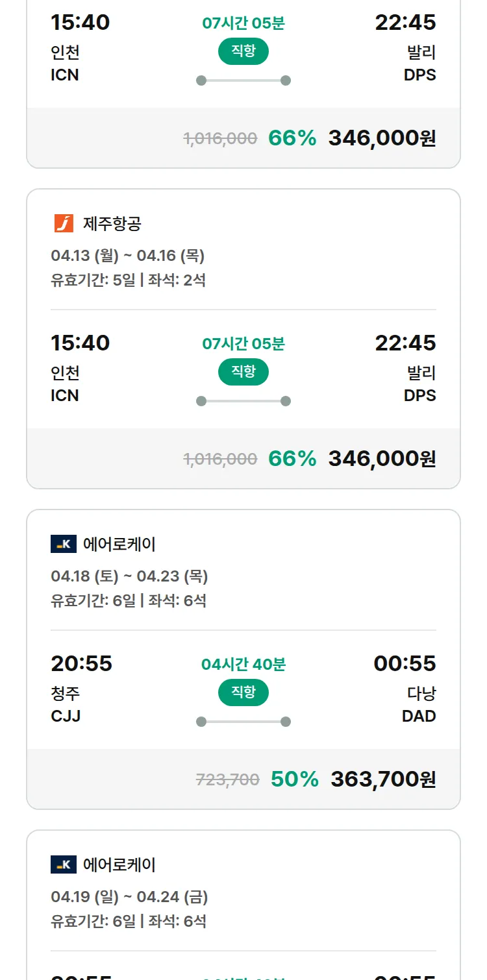Click the Aero K logo on the 04.19 card
The height and width of the screenshot is (980, 487).
tap(64, 864)
